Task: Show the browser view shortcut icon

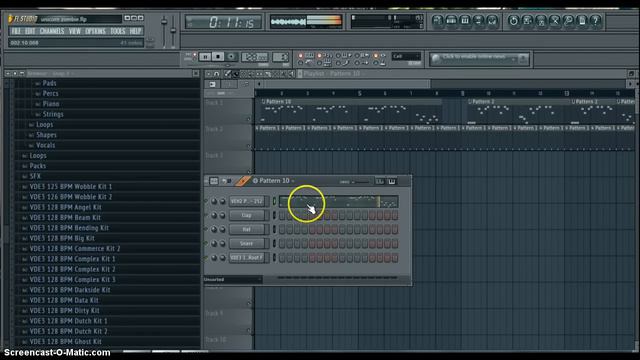Action: point(478,20)
